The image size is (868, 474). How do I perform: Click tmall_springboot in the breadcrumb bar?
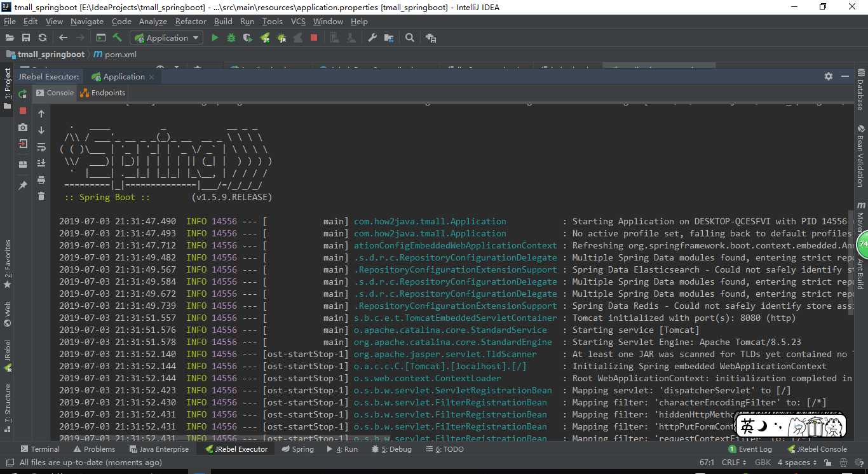(46, 55)
